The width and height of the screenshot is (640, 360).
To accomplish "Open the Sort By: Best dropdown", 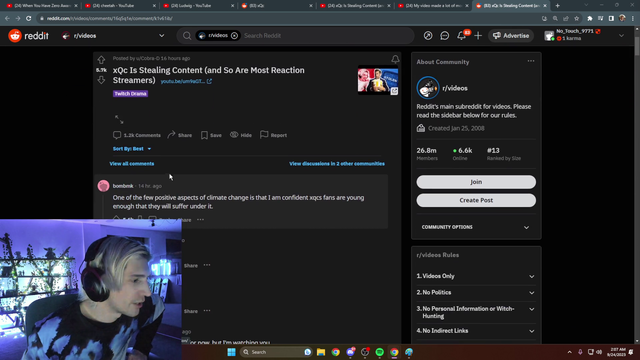I will click(x=132, y=149).
